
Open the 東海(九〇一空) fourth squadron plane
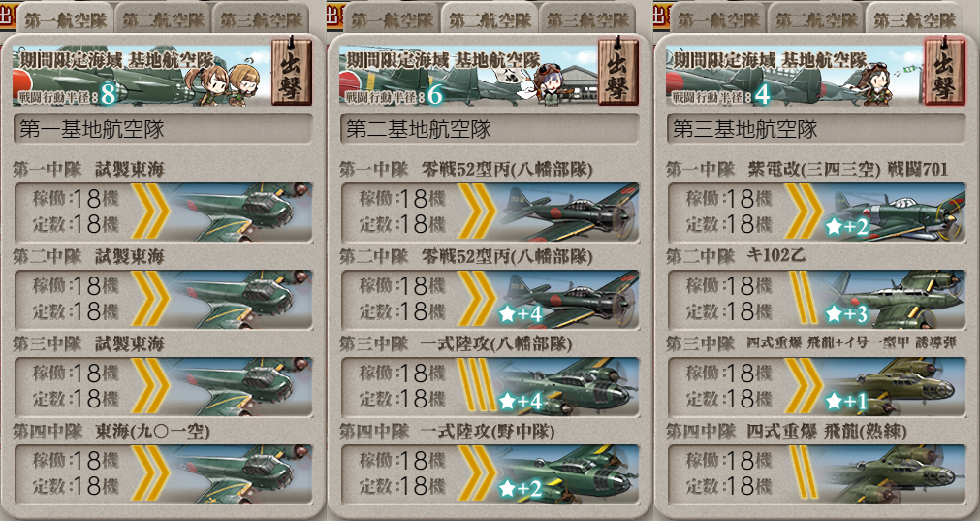point(163,473)
